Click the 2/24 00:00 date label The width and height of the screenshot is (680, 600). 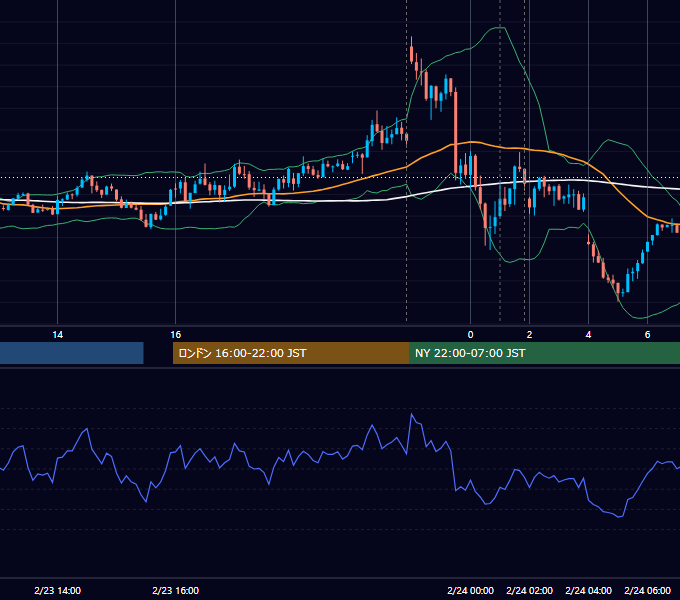(471, 590)
